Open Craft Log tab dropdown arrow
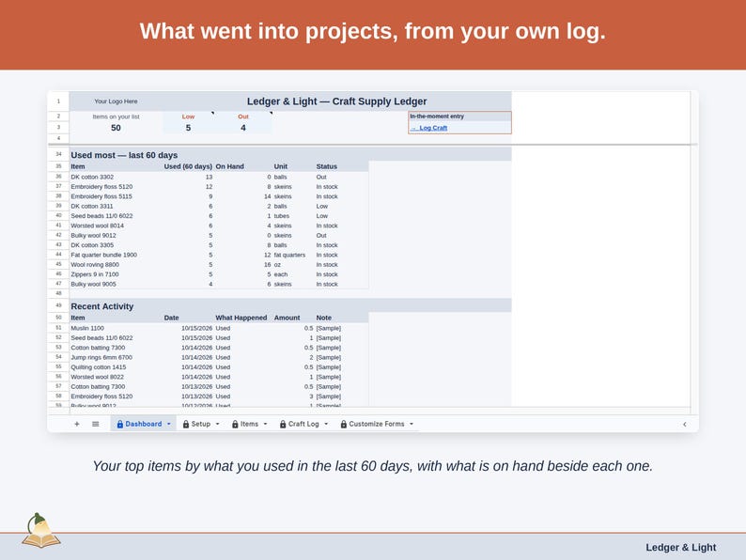Viewport: 746px width, 560px height. tap(326, 424)
